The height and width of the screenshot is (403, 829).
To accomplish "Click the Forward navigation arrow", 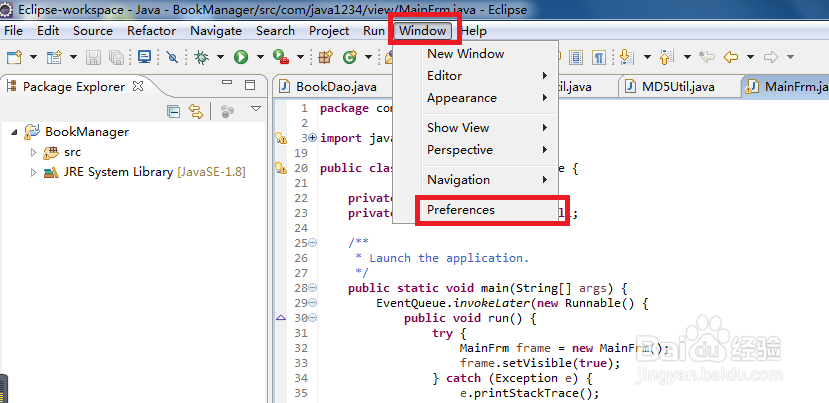I will tap(771, 57).
